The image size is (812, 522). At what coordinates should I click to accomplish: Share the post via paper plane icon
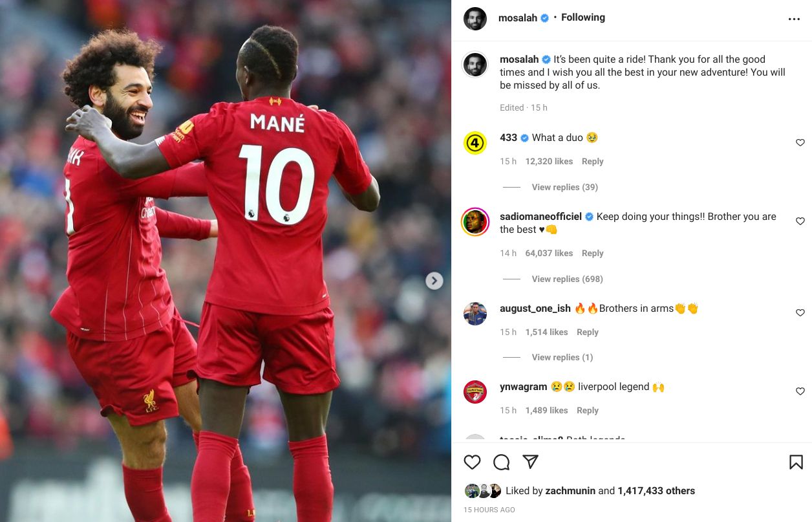530,462
